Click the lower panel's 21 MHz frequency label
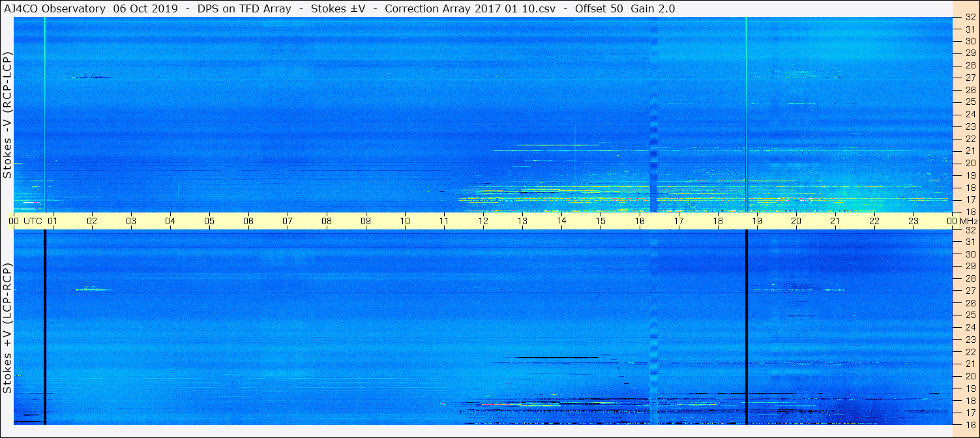This screenshot has height=438, width=980. pyautogui.click(x=970, y=364)
